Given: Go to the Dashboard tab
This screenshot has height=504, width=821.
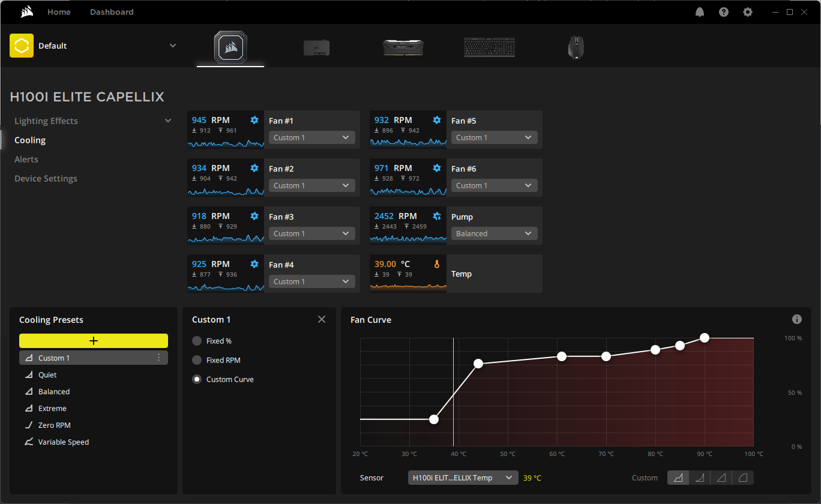Looking at the screenshot, I should [x=112, y=12].
